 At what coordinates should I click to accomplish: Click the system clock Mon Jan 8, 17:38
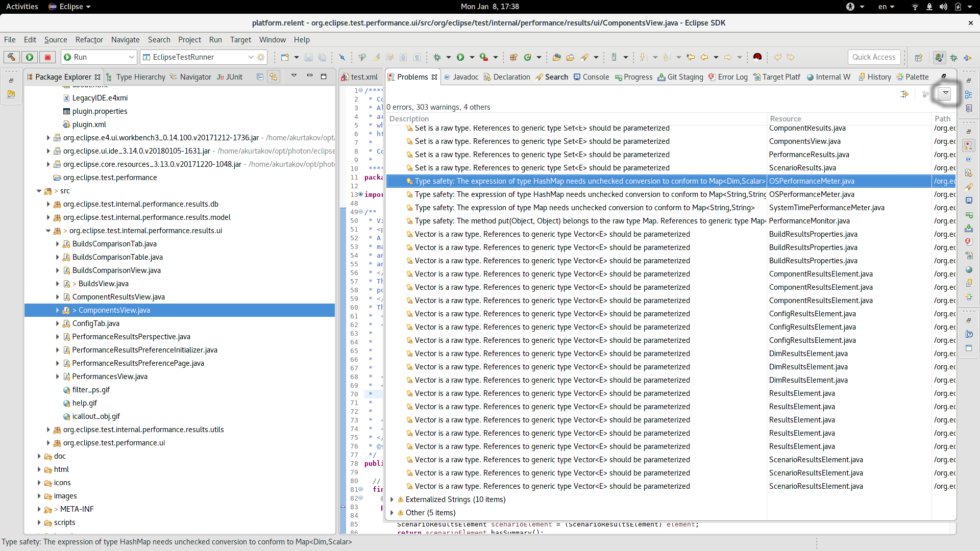(x=489, y=7)
